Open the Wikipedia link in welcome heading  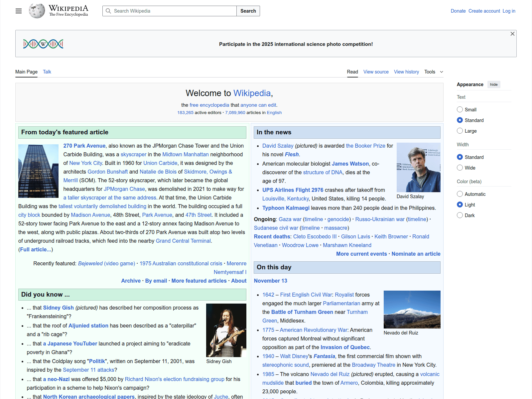pos(252,93)
